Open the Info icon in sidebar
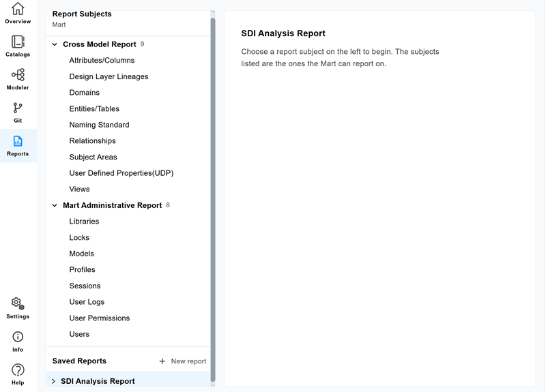 click(18, 337)
